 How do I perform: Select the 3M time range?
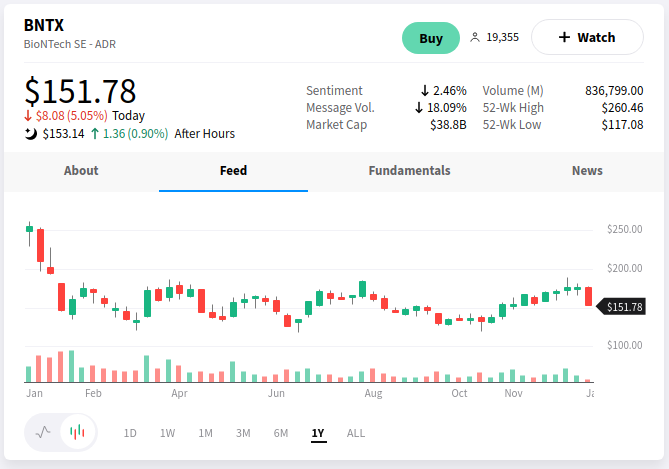point(243,433)
